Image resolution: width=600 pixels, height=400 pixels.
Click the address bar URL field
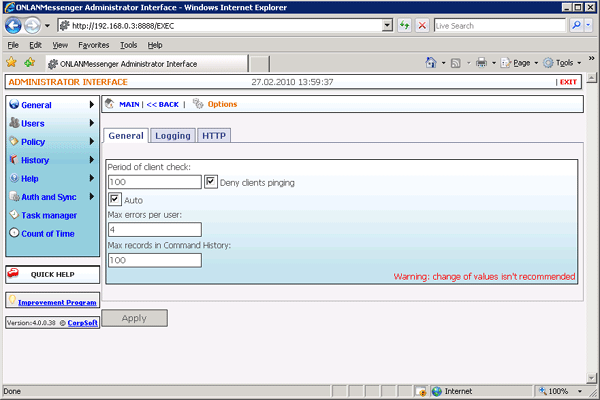pos(220,26)
